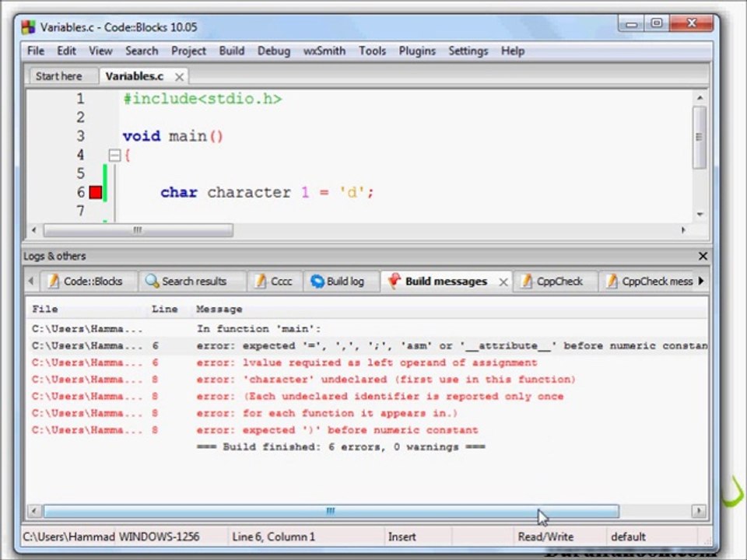The image size is (747, 560).
Task: Switch to the Start here tab
Action: 59,76
